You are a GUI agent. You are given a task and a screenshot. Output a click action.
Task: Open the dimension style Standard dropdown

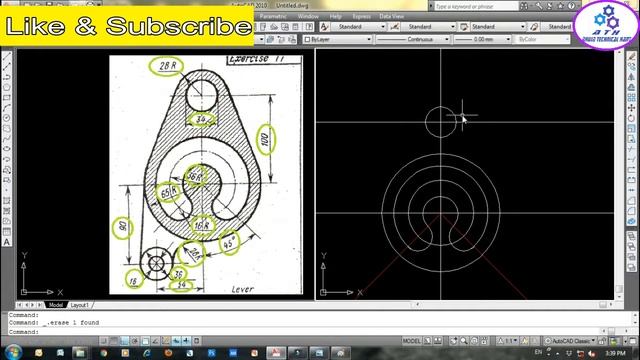(x=429, y=27)
